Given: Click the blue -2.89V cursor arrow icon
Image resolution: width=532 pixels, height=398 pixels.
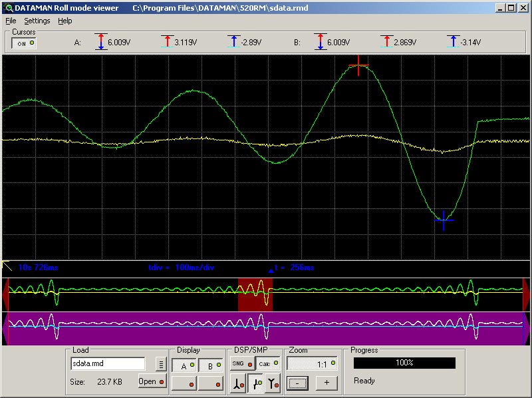Looking at the screenshot, I should point(233,41).
